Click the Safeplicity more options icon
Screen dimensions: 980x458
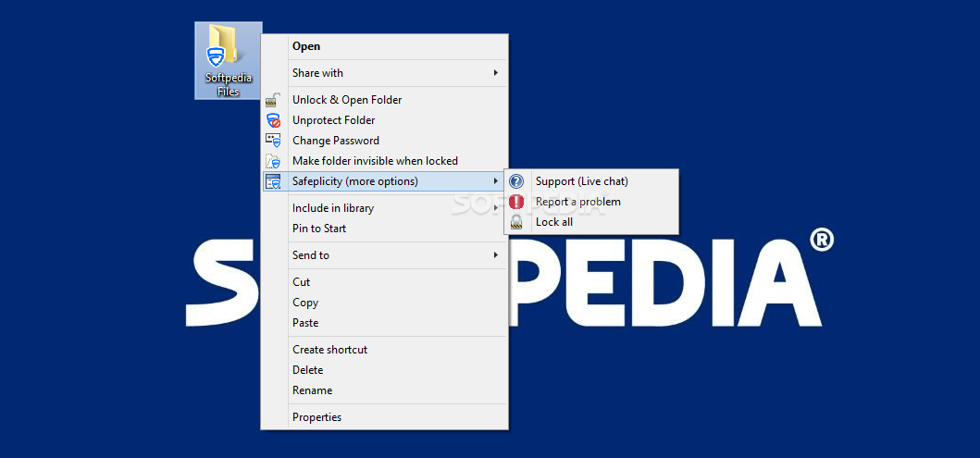pyautogui.click(x=273, y=182)
